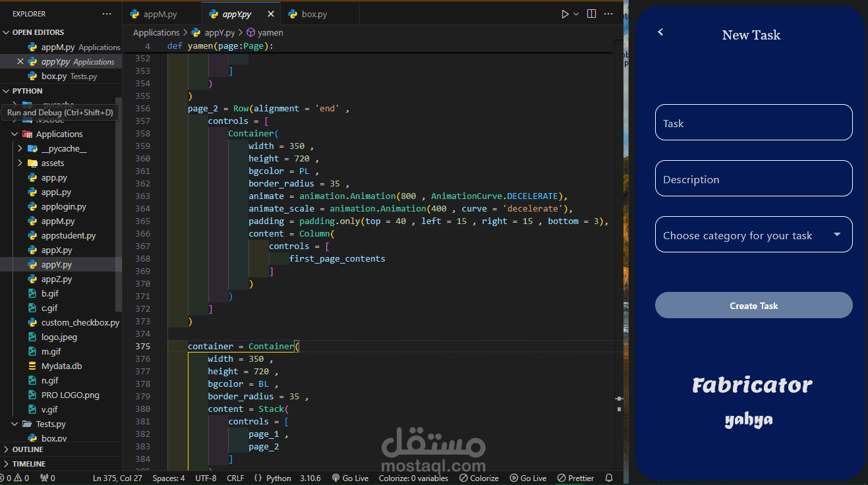
Task: Open the v.gif image file
Action: click(49, 410)
